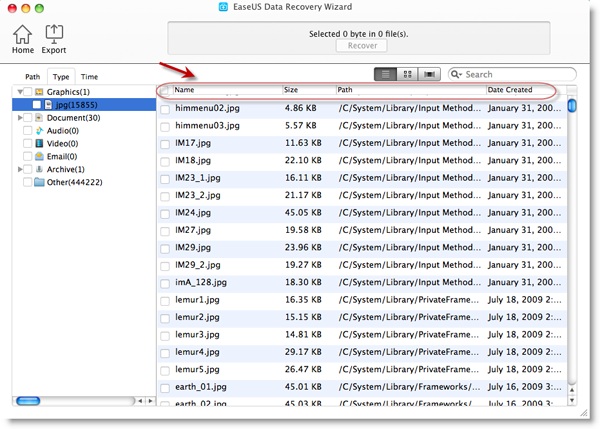
Task: Select the himmenu03.jpg file name
Action: tap(207, 126)
